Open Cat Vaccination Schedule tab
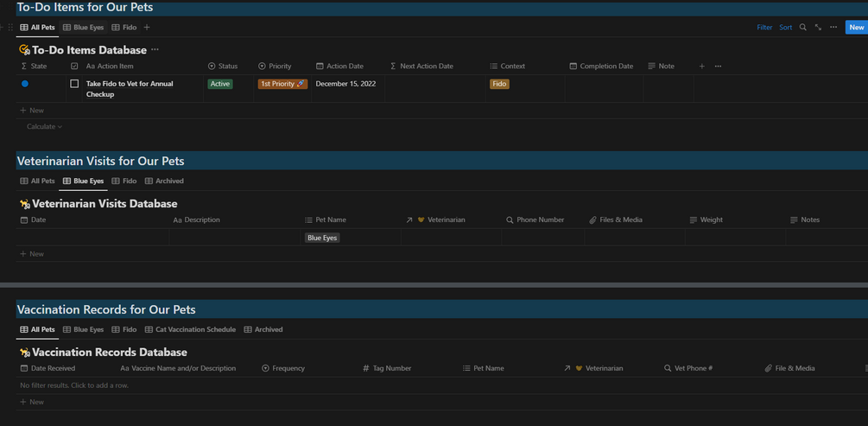The width and height of the screenshot is (868, 426). [x=190, y=329]
